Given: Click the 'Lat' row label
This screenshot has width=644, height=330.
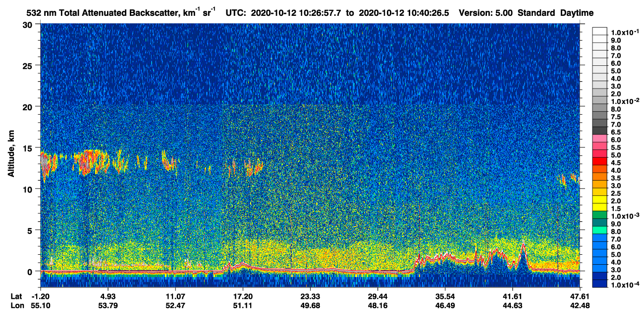Looking at the screenshot, I should [16, 296].
